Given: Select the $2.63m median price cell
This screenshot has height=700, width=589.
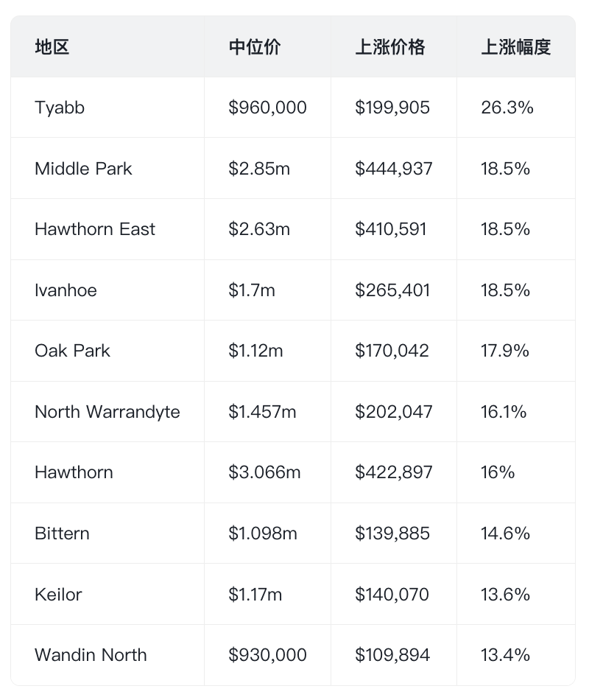Looking at the screenshot, I should (x=259, y=229).
